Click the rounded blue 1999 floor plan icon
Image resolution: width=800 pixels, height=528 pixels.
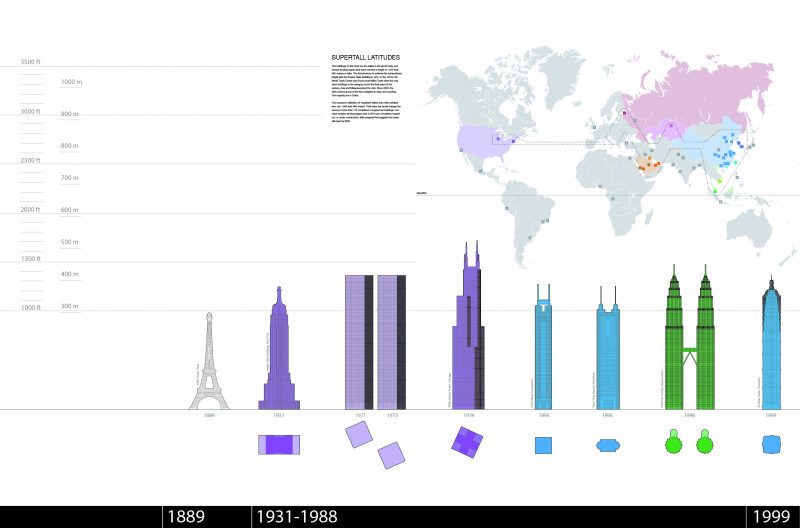771,444
